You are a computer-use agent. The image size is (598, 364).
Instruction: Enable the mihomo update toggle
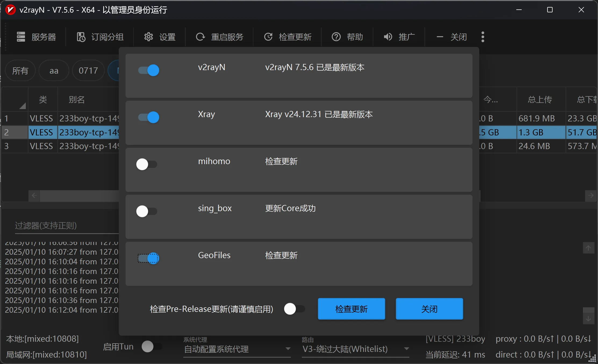click(147, 164)
